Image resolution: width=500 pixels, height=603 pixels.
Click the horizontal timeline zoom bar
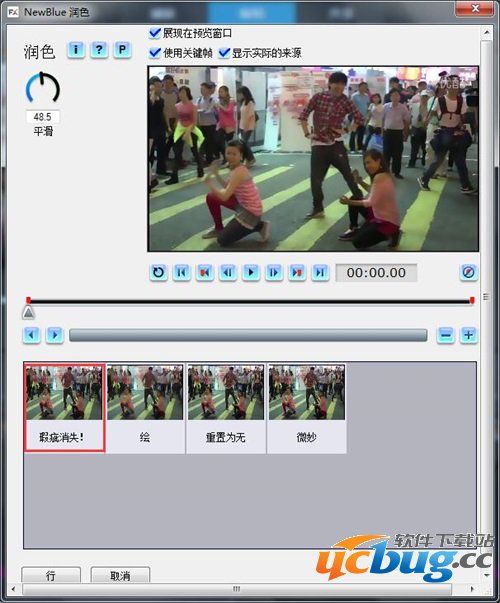click(248, 335)
